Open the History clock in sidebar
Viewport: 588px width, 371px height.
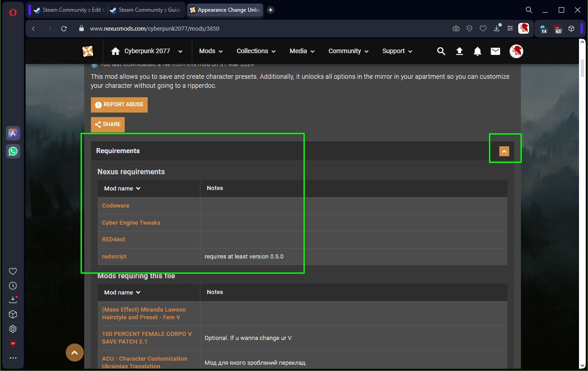13,285
